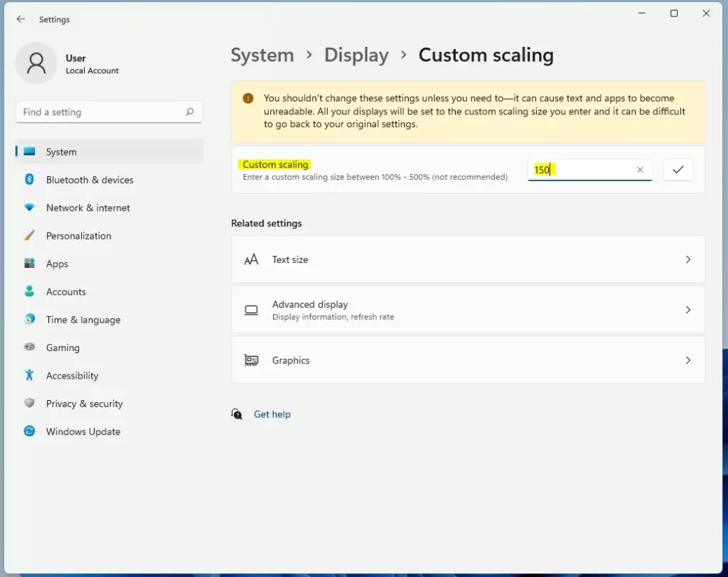Clear the custom scaling value with X
Image resolution: width=728 pixels, height=577 pixels.
click(640, 170)
